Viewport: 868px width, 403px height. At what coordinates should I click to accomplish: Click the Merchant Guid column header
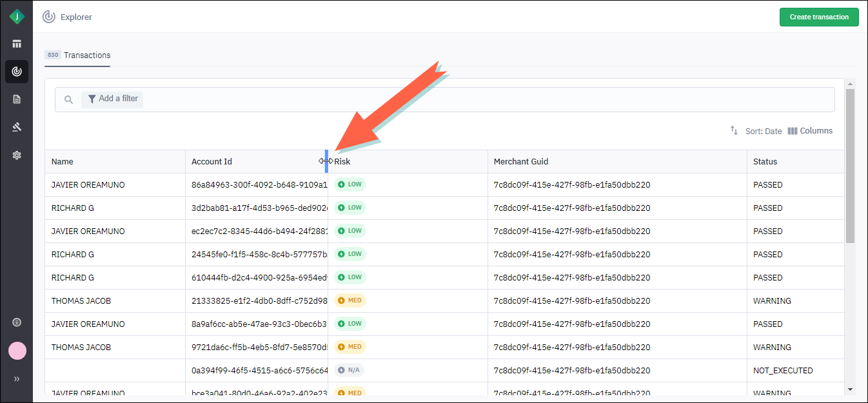521,162
